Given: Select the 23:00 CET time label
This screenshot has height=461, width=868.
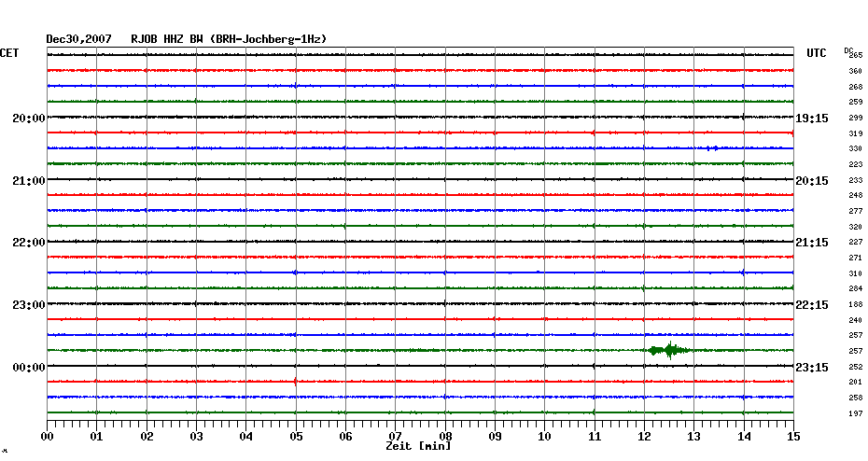Looking at the screenshot, I should (x=29, y=305).
